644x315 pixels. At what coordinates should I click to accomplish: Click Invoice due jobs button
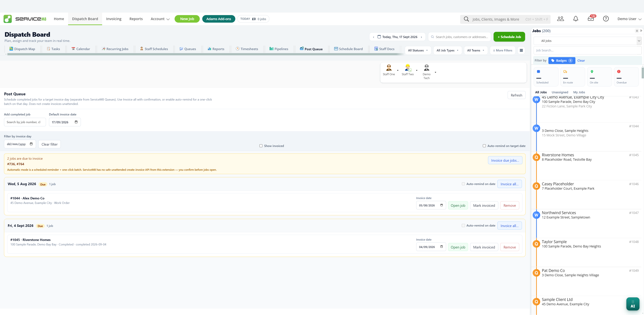tap(505, 160)
